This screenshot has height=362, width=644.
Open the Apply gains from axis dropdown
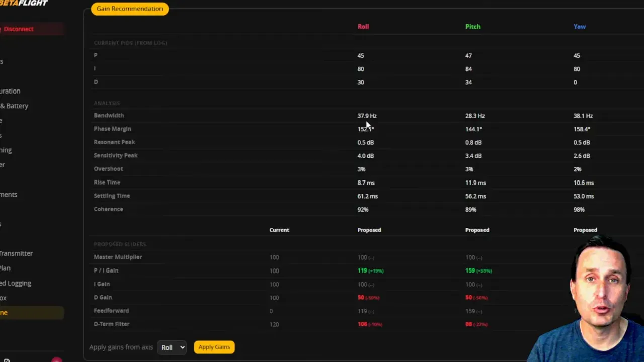tap(172, 347)
